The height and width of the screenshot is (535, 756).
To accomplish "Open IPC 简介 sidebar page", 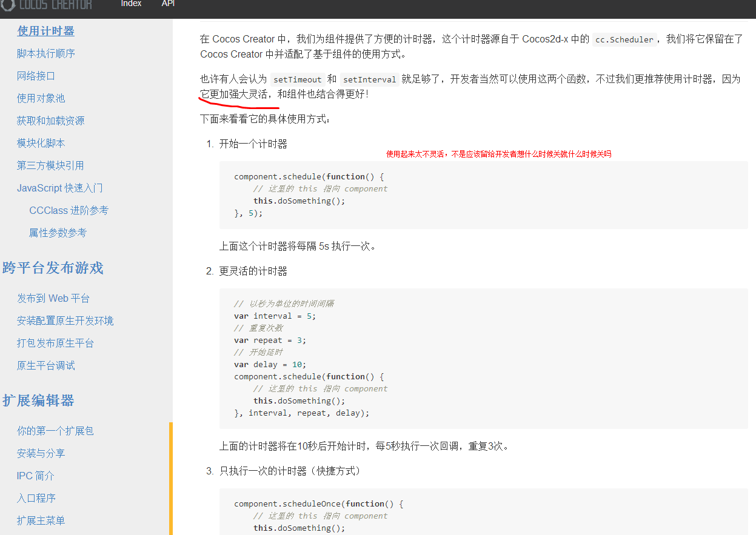I will [35, 476].
